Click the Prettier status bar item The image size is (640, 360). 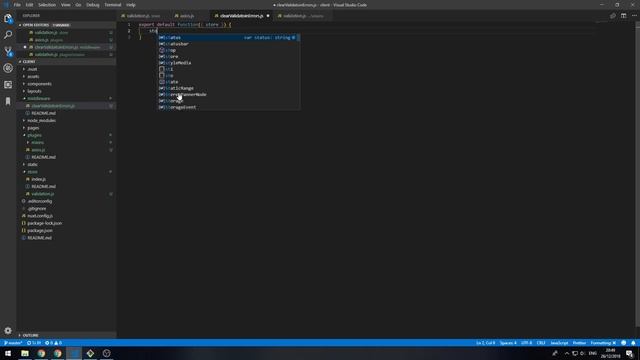click(x=579, y=343)
